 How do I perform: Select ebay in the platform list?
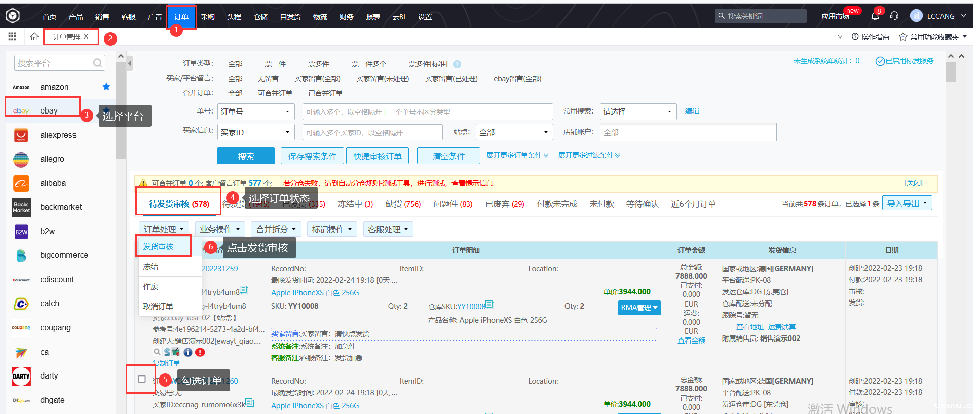click(x=49, y=110)
